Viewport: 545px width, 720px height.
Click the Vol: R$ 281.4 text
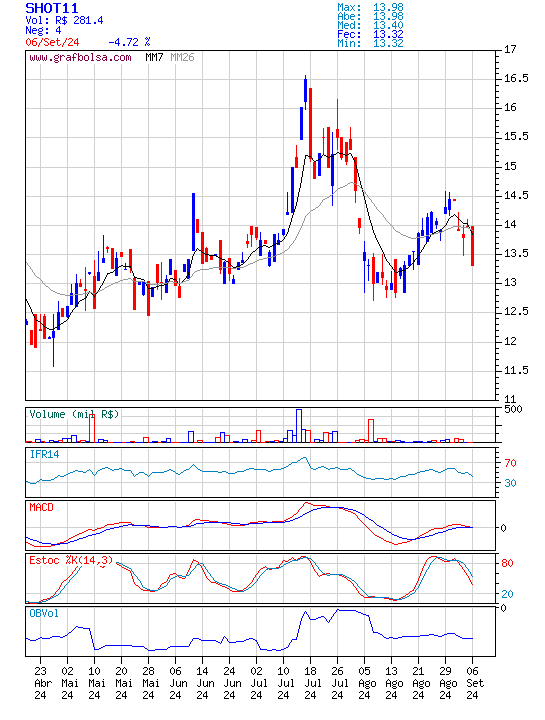point(64,20)
